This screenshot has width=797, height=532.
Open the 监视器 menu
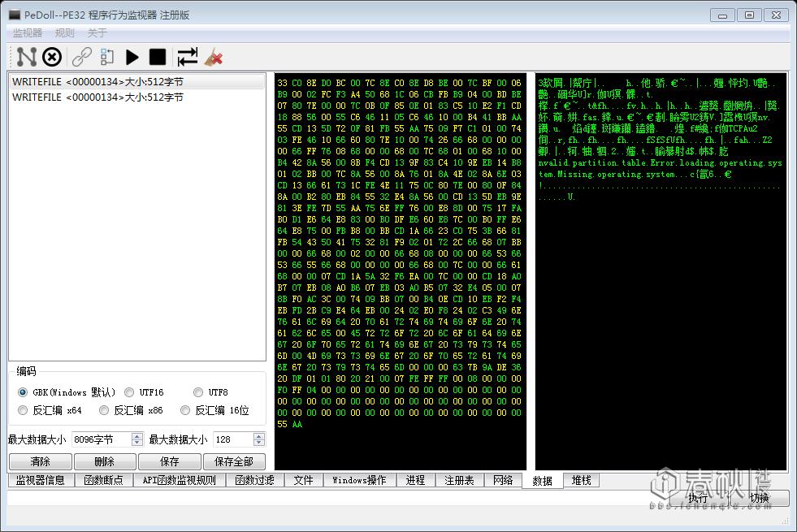click(x=28, y=33)
